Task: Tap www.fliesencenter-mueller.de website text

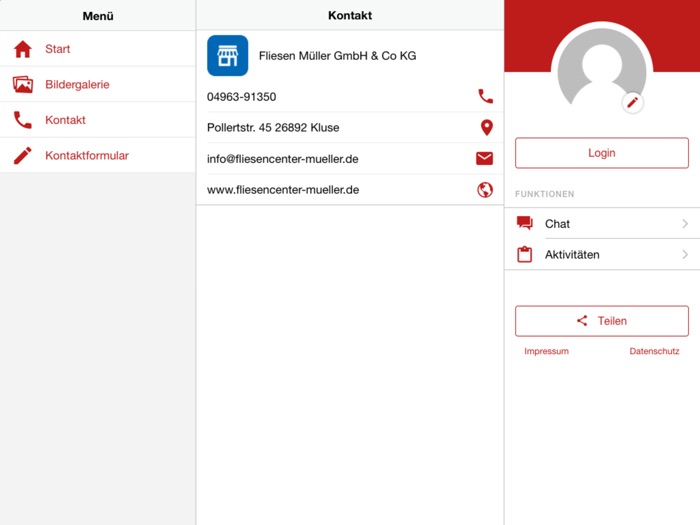Action: (283, 190)
